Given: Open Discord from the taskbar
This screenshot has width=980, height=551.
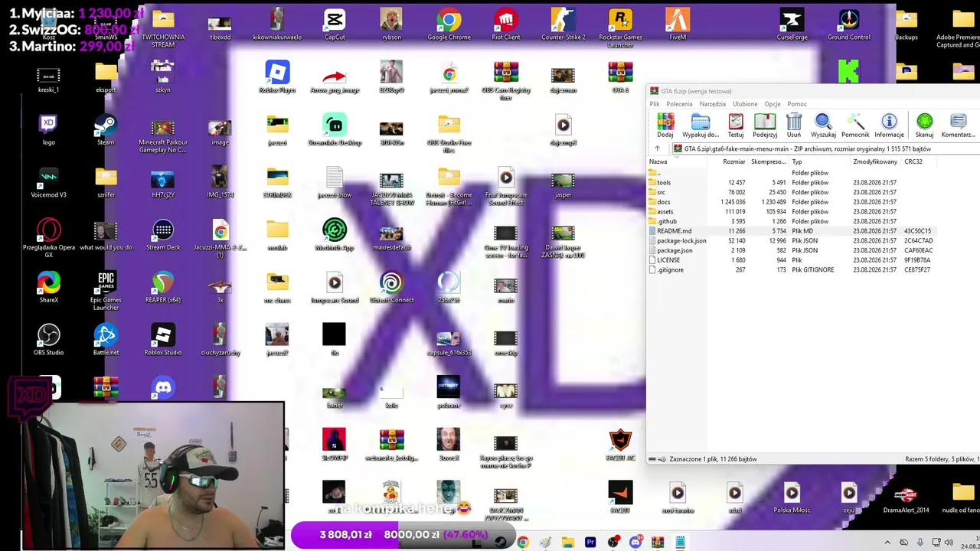Looking at the screenshot, I should tap(635, 543).
